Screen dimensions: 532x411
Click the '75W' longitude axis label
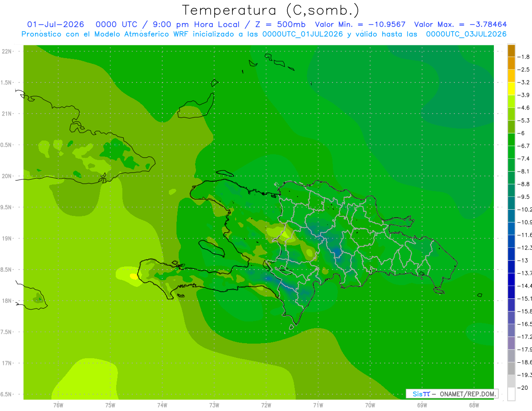coord(110,405)
